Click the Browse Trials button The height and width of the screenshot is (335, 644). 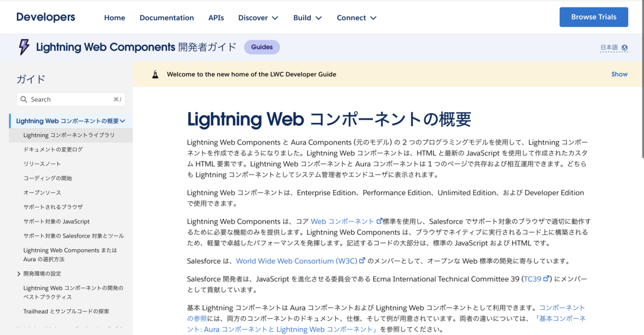[594, 17]
